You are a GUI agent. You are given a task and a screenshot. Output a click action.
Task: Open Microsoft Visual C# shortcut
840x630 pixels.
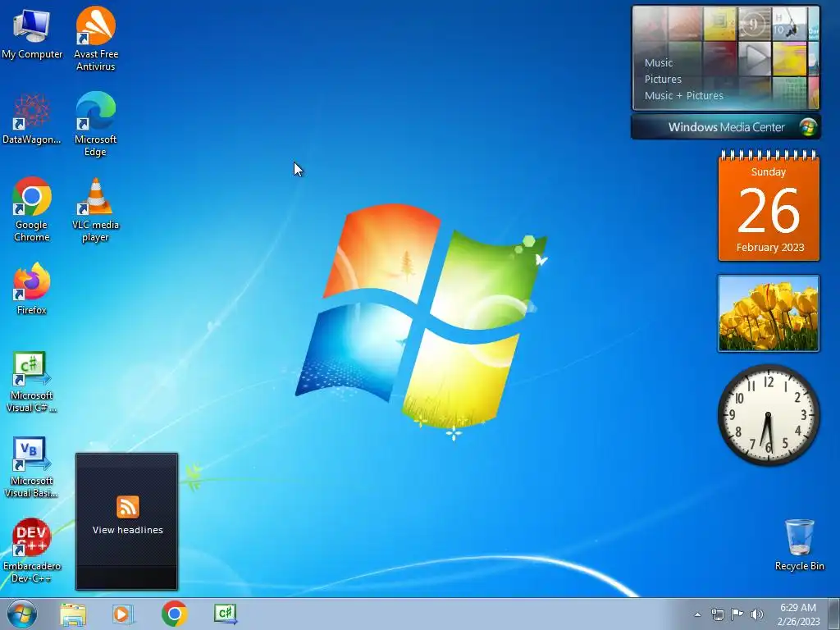point(32,382)
